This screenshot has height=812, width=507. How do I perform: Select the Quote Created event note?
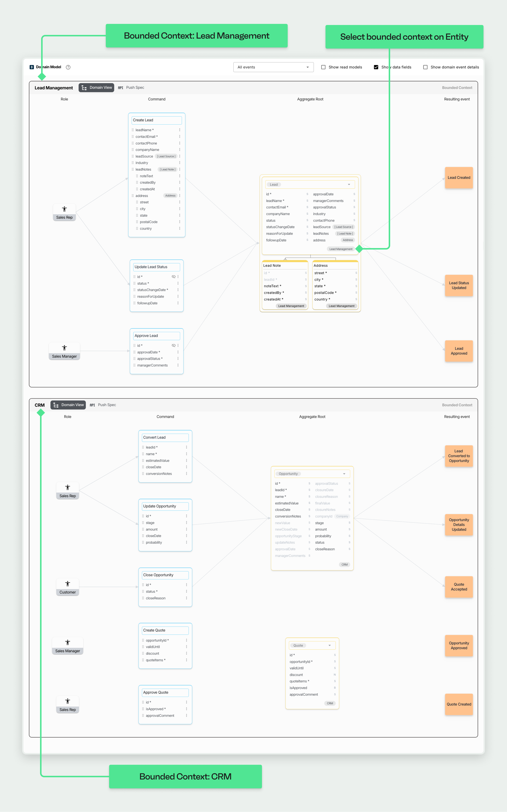(x=459, y=704)
